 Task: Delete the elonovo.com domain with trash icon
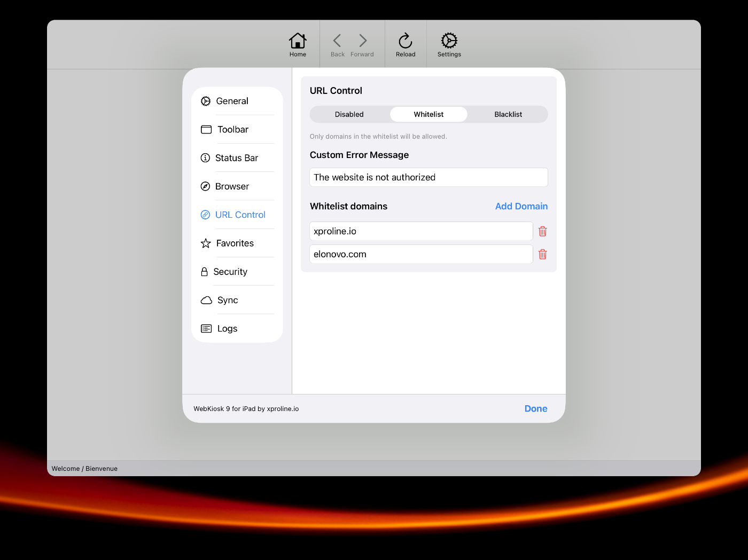pyautogui.click(x=542, y=254)
